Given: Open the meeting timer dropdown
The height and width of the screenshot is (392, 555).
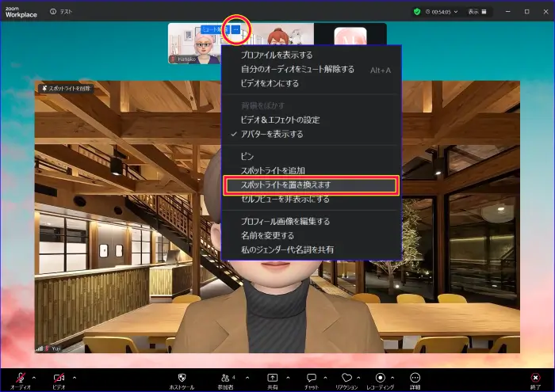Looking at the screenshot, I should click(442, 12).
